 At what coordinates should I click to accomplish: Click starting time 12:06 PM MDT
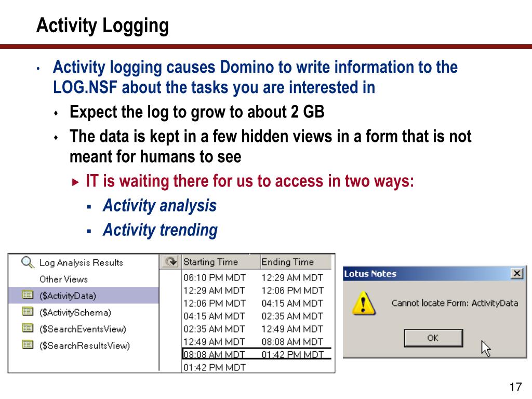[215, 303]
